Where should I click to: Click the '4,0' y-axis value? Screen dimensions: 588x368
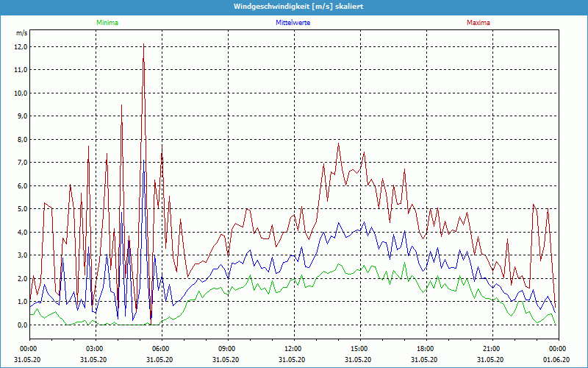click(22, 233)
